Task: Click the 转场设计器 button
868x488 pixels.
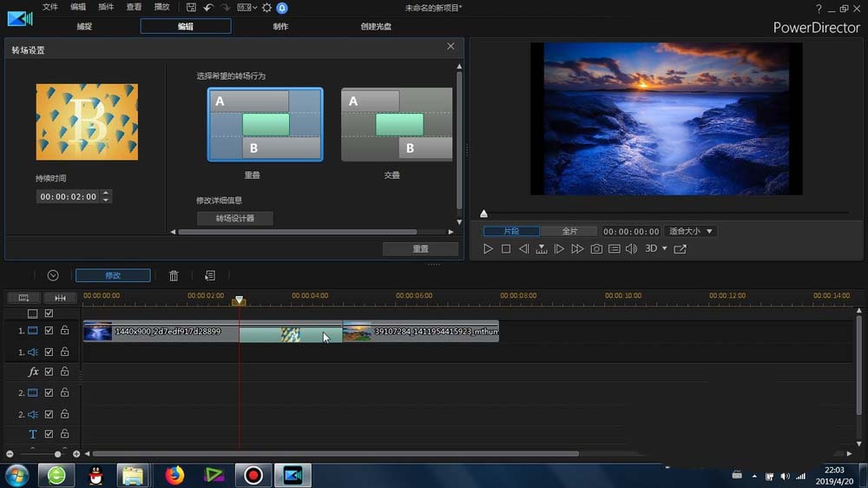Action: pyautogui.click(x=234, y=219)
